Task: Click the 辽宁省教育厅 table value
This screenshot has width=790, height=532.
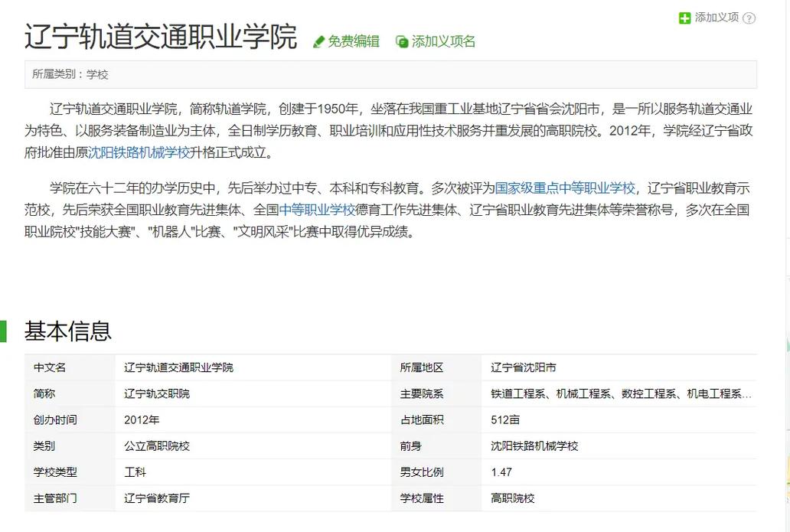Action: coord(157,499)
